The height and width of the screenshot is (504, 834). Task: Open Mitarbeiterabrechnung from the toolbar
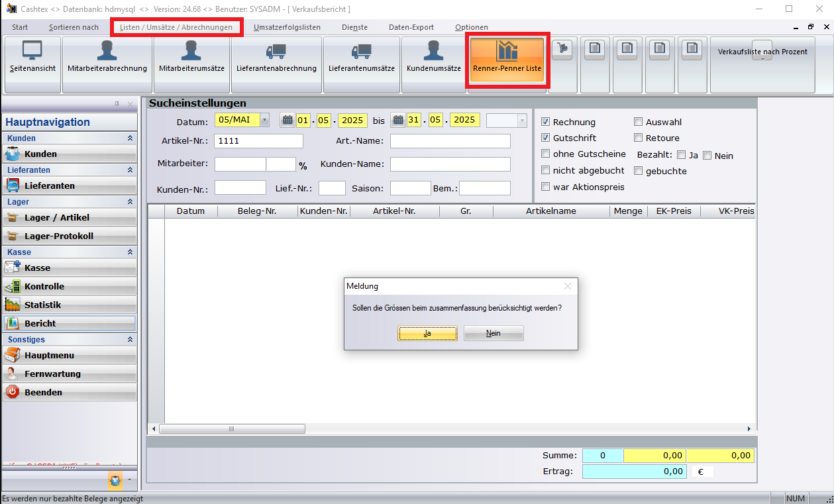(x=107, y=51)
